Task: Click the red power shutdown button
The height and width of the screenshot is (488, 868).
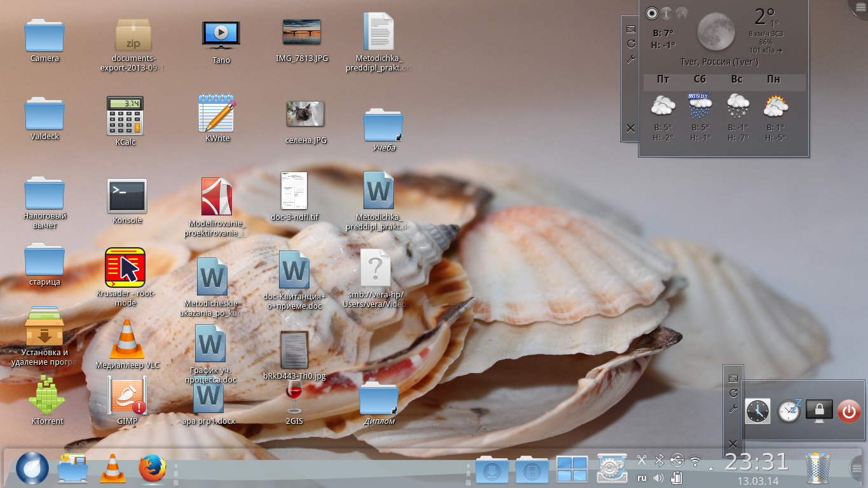Action: pyautogui.click(x=849, y=411)
